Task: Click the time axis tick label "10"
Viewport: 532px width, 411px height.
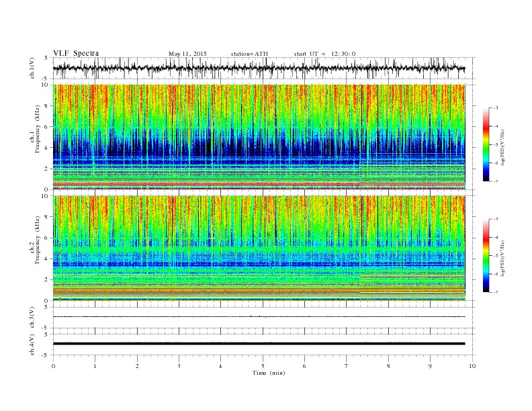Action: tap(472, 366)
